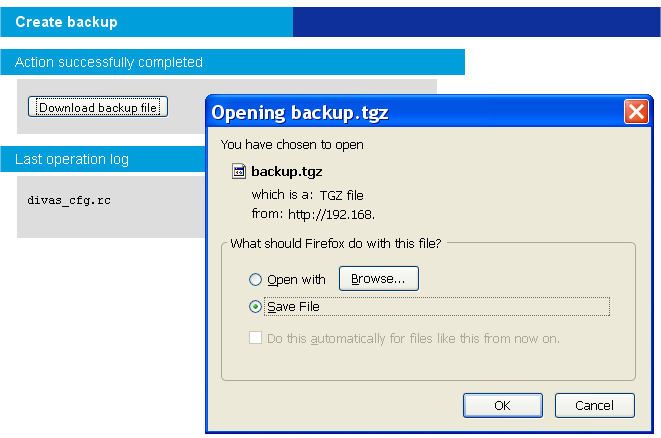The width and height of the screenshot is (661, 438).
Task: Close the Opening backup.tgz dialog
Action: pos(636,112)
